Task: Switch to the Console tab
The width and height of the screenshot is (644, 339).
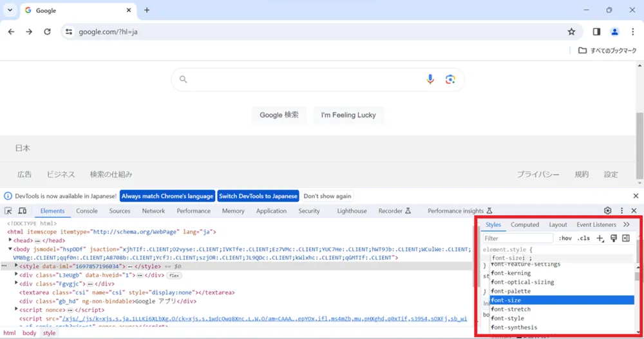Action: (87, 211)
